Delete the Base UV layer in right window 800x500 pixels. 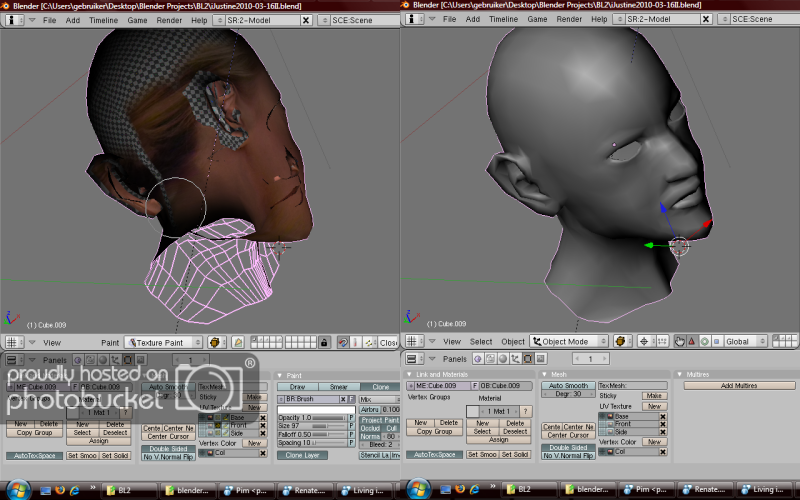coord(663,416)
